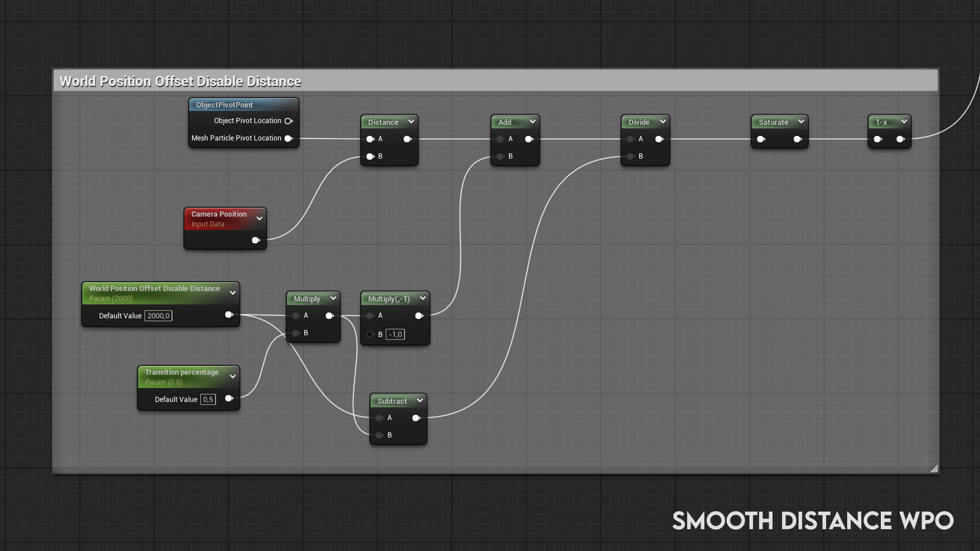
Task: Click the Object Pivot Location output pin
Action: pyautogui.click(x=288, y=121)
